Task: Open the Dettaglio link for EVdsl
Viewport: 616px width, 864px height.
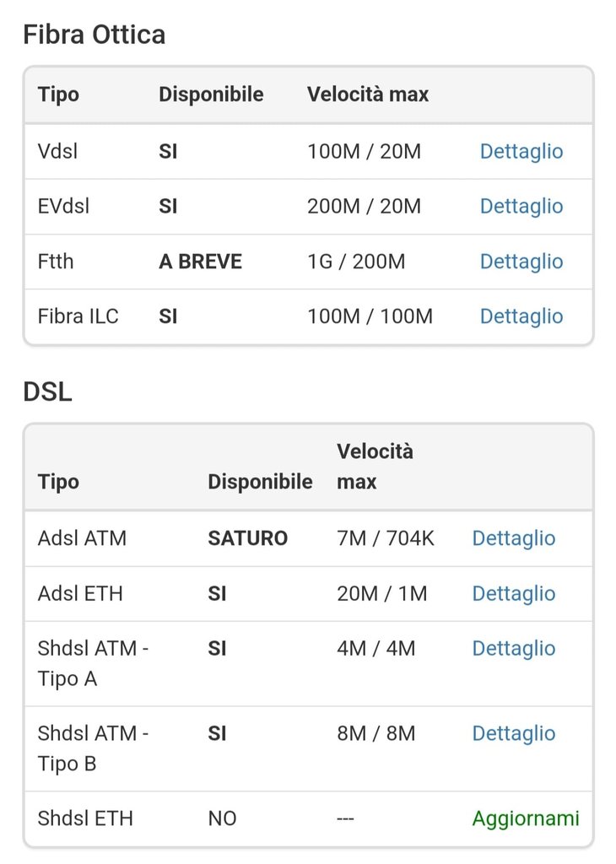Action: (x=521, y=207)
